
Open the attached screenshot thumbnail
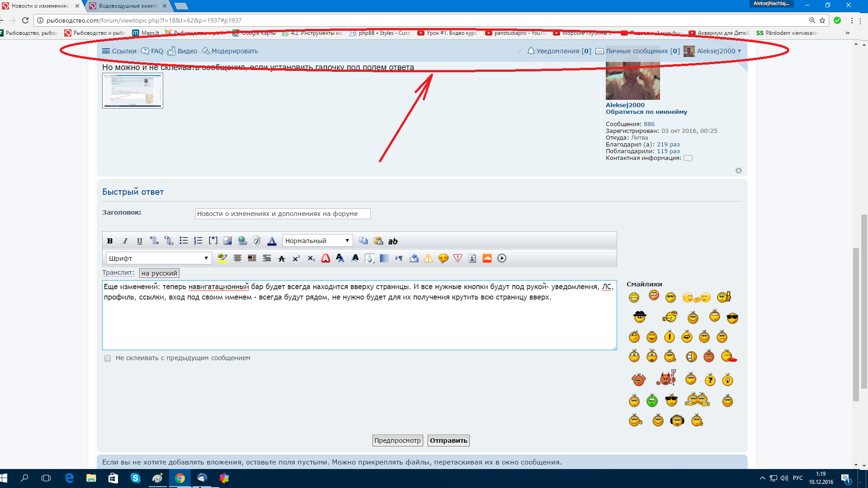pyautogui.click(x=132, y=91)
